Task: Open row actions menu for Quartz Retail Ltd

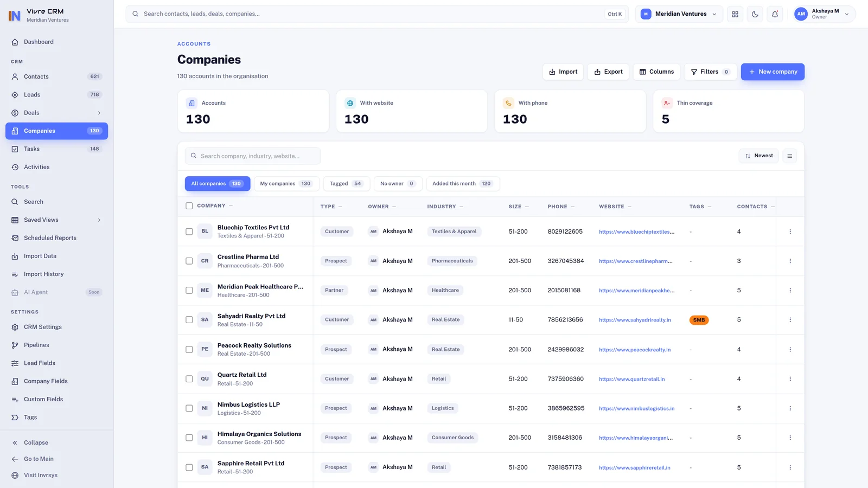Action: (x=790, y=379)
